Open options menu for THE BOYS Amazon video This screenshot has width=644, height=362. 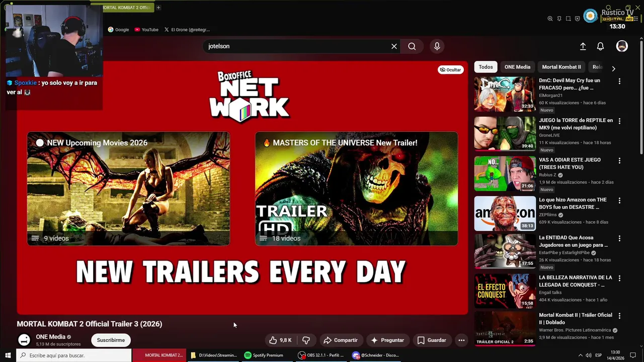click(619, 200)
